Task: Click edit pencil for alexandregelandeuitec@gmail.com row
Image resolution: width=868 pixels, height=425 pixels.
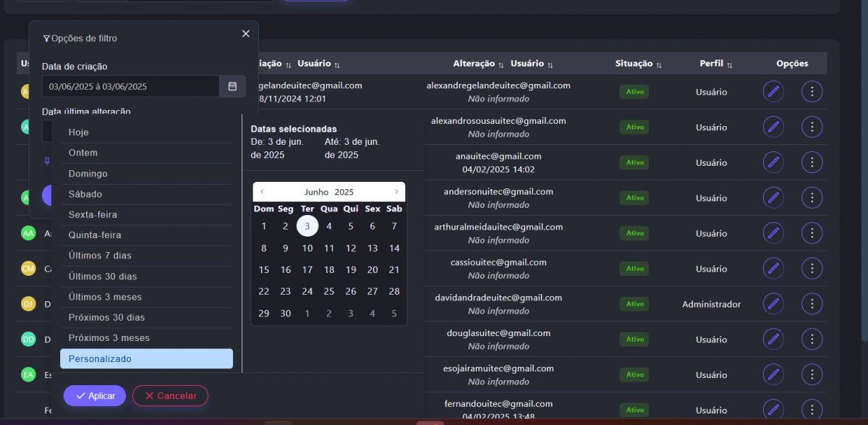Action: (773, 92)
